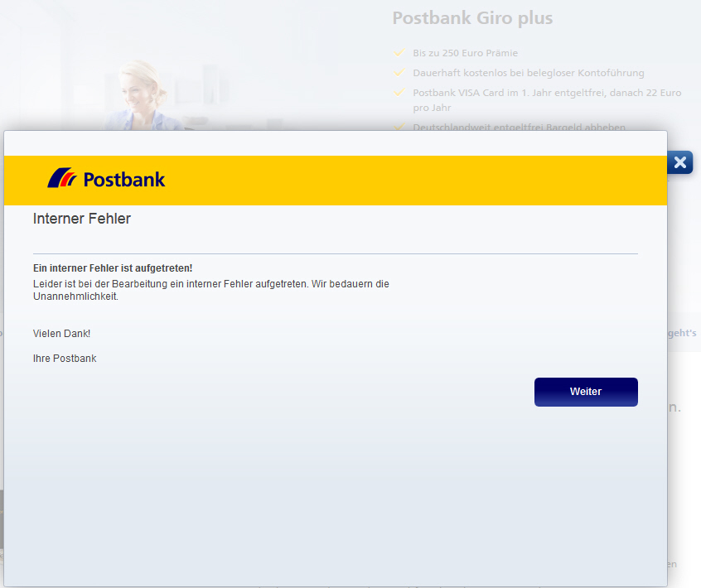The height and width of the screenshot is (588, 701).
Task: Click checkmark icon beside 'Postbank VISA Card'
Action: [x=399, y=93]
